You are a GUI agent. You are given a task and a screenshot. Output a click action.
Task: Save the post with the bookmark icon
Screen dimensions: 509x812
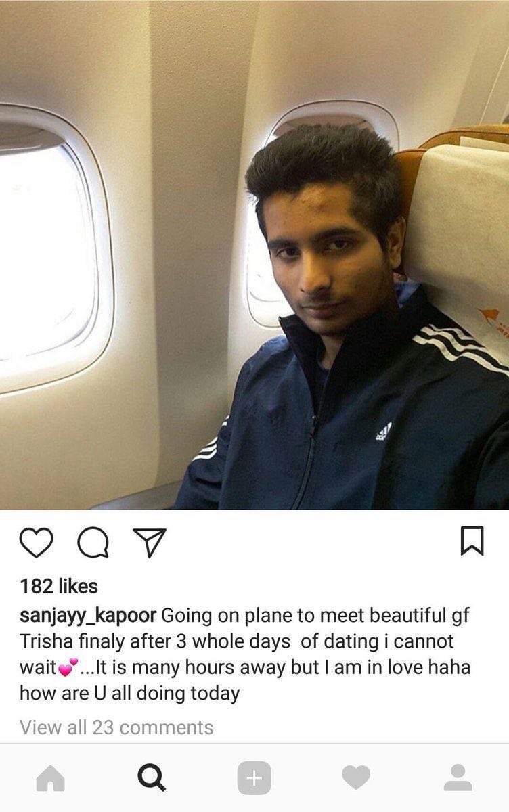472,541
